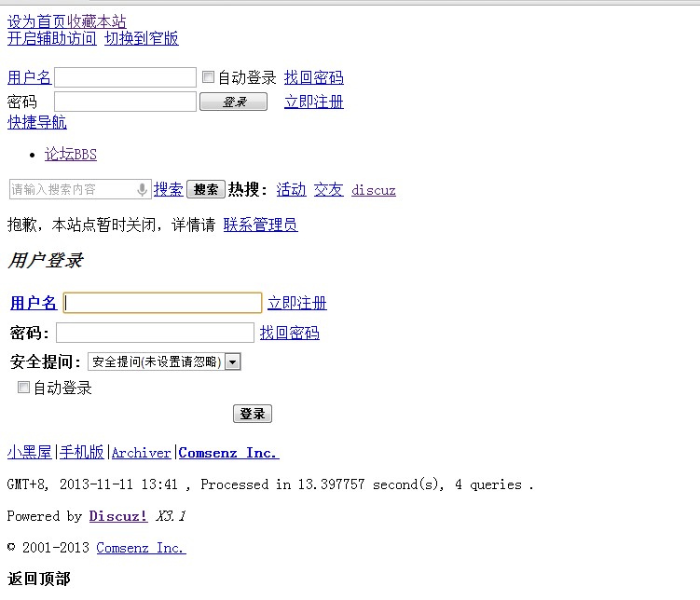Go to 论坛BBS
Screen dimensions: 700x600
point(71,155)
